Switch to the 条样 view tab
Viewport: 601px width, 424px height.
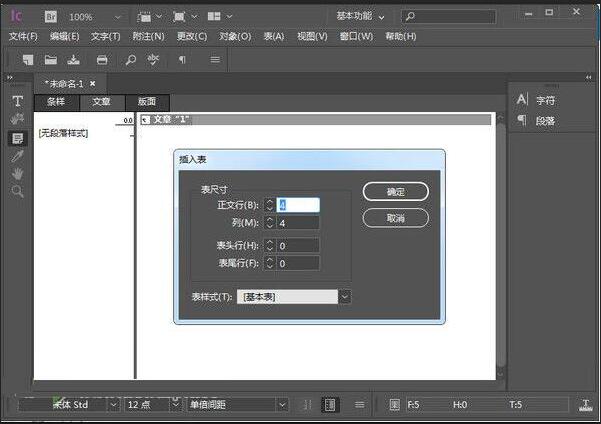click(56, 102)
